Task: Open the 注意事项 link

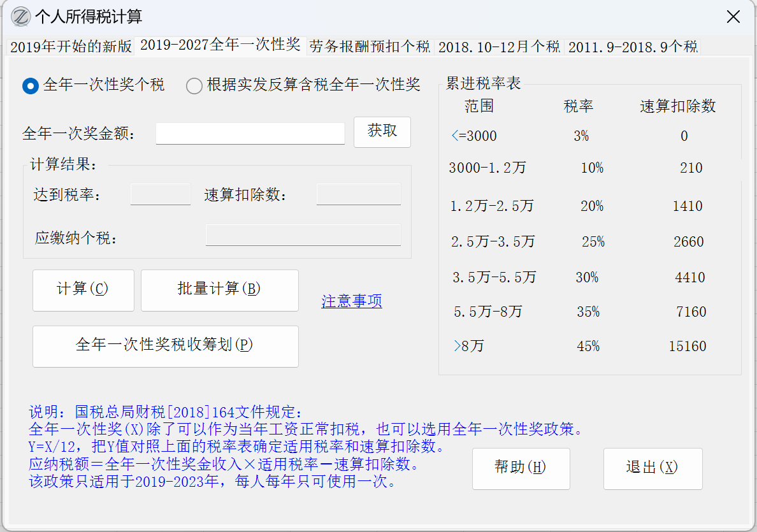Action: [x=352, y=301]
